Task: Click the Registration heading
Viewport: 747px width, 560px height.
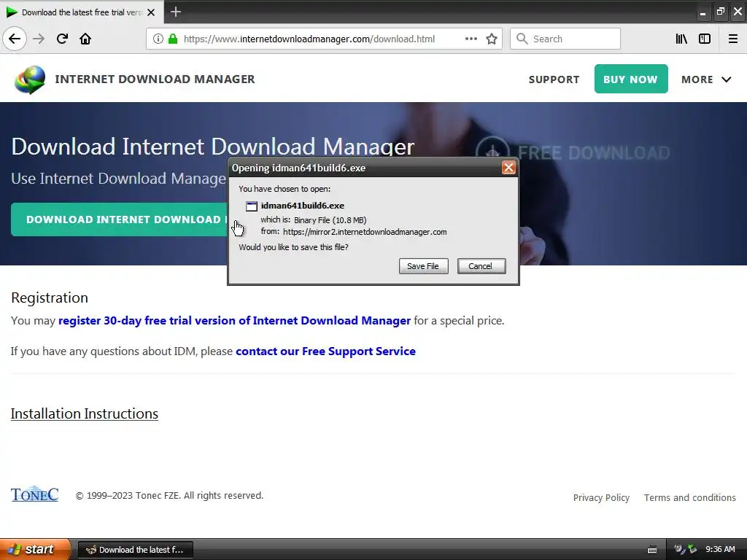Action: (50, 297)
